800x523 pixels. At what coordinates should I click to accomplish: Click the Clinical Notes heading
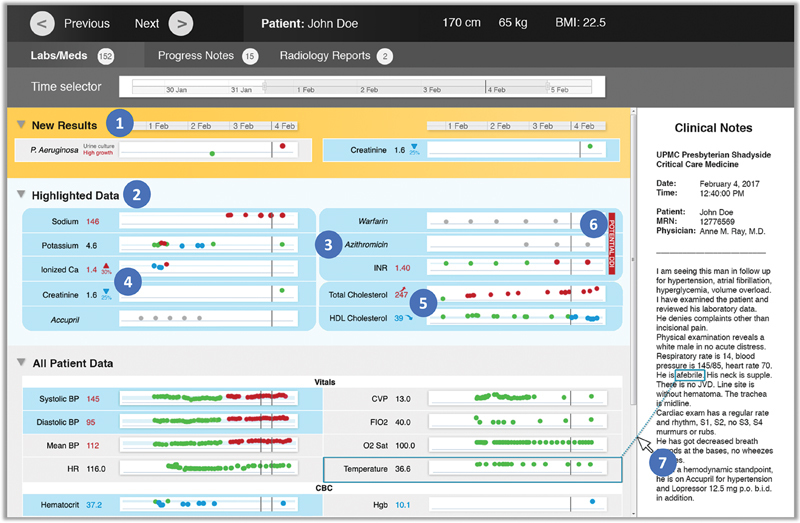coord(713,128)
